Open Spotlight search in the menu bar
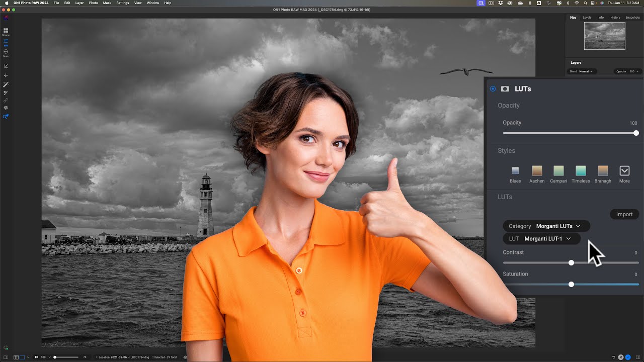Image resolution: width=644 pixels, height=362 pixels. click(586, 3)
